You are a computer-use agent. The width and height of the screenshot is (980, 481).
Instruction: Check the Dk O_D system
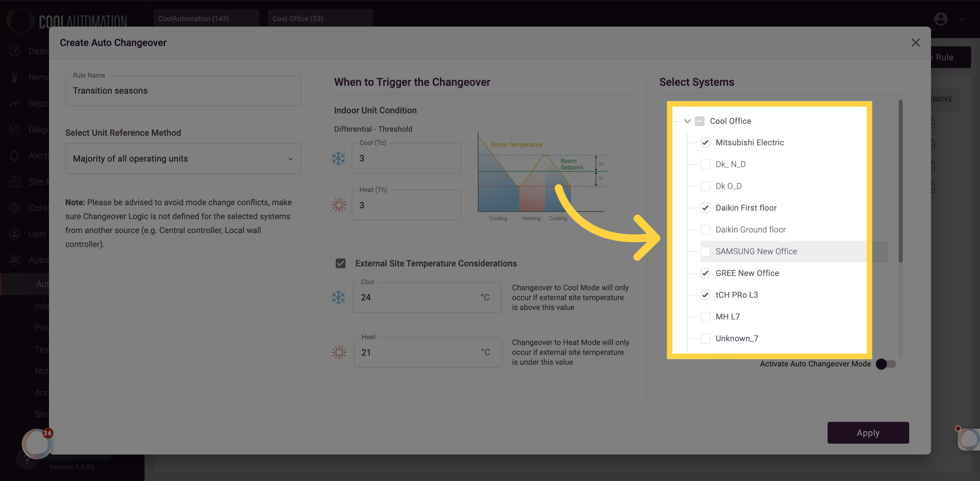705,186
